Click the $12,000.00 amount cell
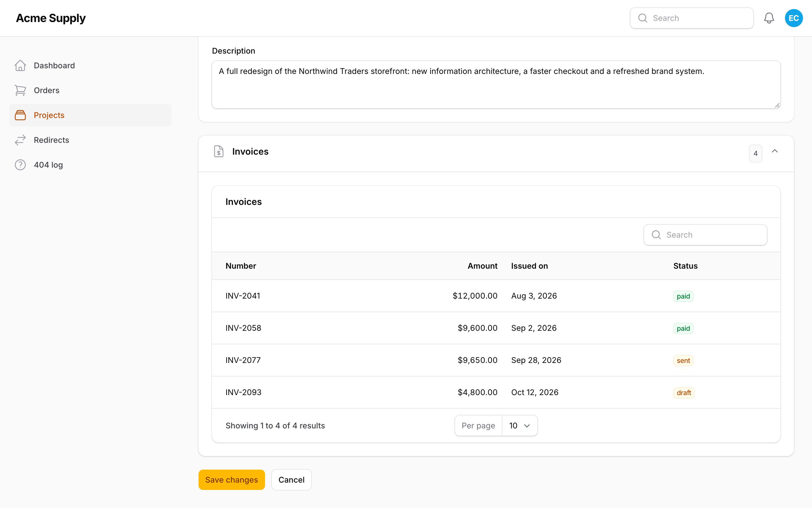The width and height of the screenshot is (812, 508). pyautogui.click(x=475, y=296)
